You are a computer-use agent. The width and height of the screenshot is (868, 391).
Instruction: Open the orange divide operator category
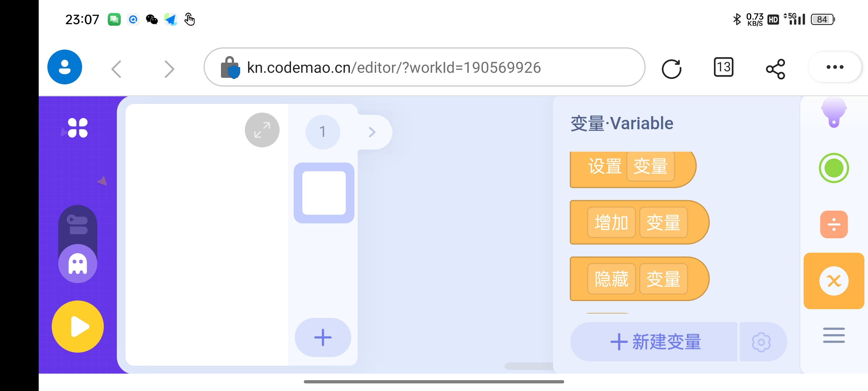pyautogui.click(x=834, y=224)
